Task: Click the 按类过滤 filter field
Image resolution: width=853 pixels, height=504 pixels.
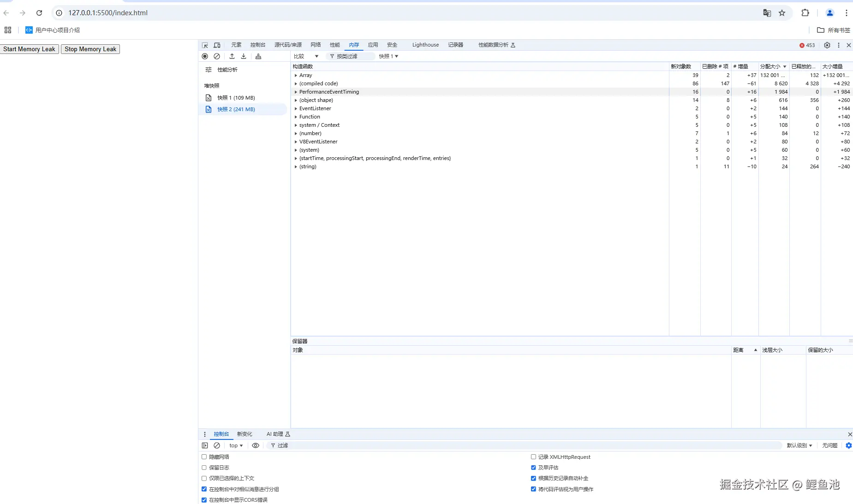Action: pos(351,56)
